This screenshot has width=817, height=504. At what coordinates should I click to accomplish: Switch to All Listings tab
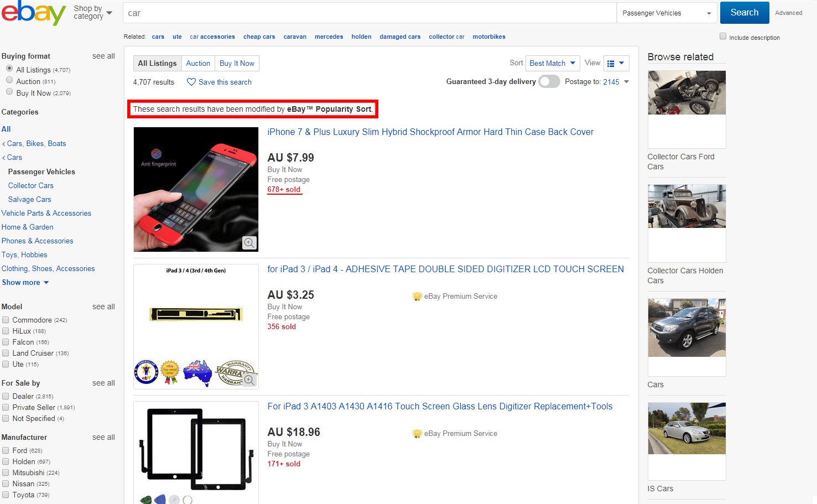(157, 63)
